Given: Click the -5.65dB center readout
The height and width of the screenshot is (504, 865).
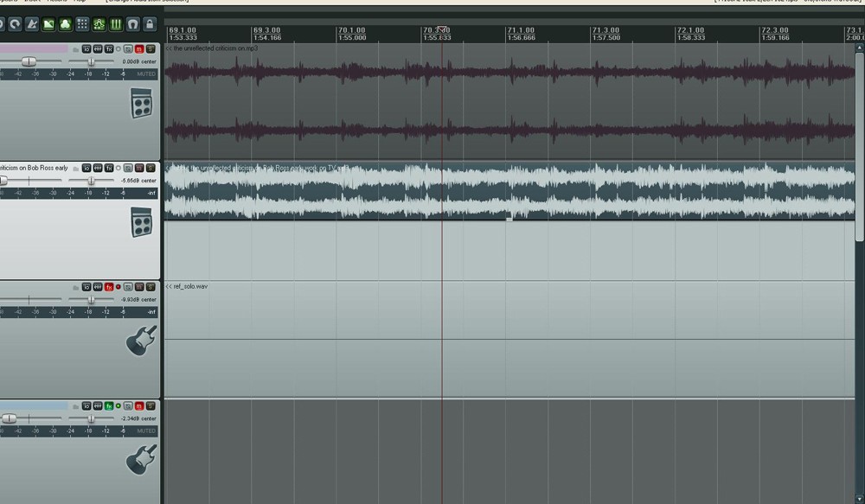Looking at the screenshot, I should click(139, 181).
